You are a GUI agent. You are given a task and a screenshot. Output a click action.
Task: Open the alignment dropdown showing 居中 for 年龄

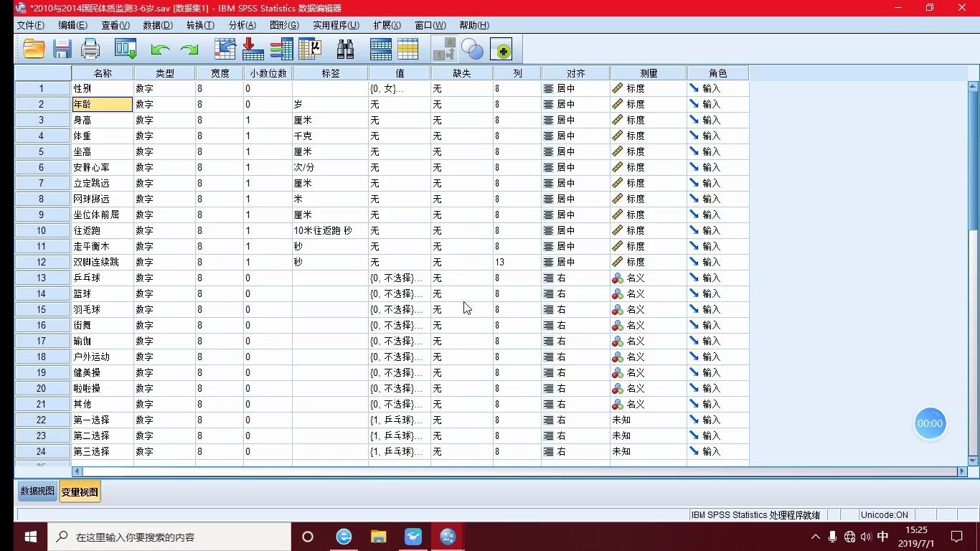tap(573, 104)
